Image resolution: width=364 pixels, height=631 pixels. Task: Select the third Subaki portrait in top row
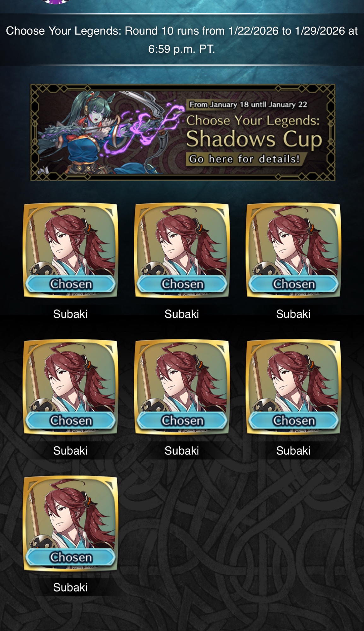tap(293, 250)
